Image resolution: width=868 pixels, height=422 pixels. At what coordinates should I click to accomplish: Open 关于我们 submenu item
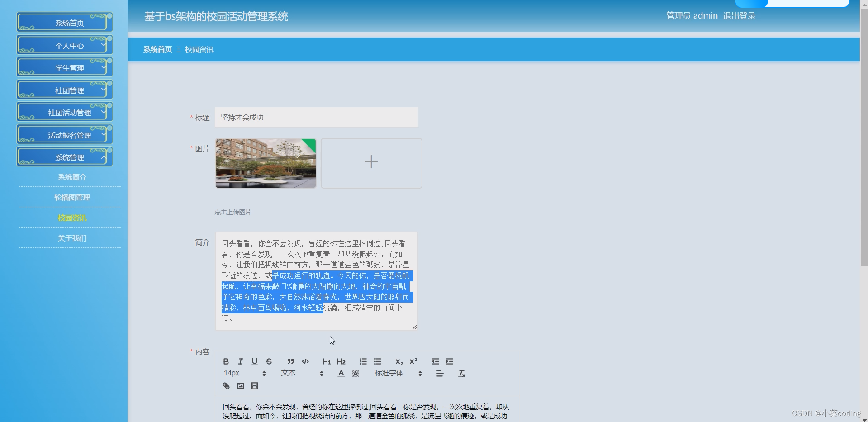click(x=72, y=238)
